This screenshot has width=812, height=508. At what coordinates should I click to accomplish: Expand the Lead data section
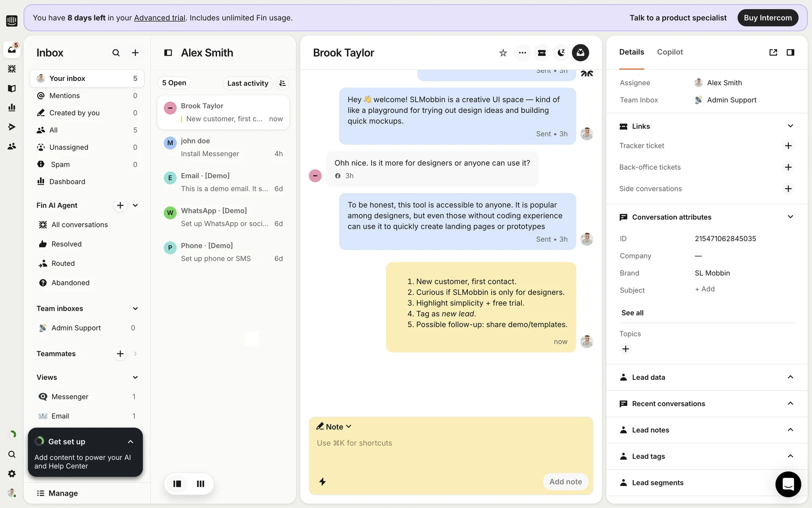pyautogui.click(x=790, y=377)
